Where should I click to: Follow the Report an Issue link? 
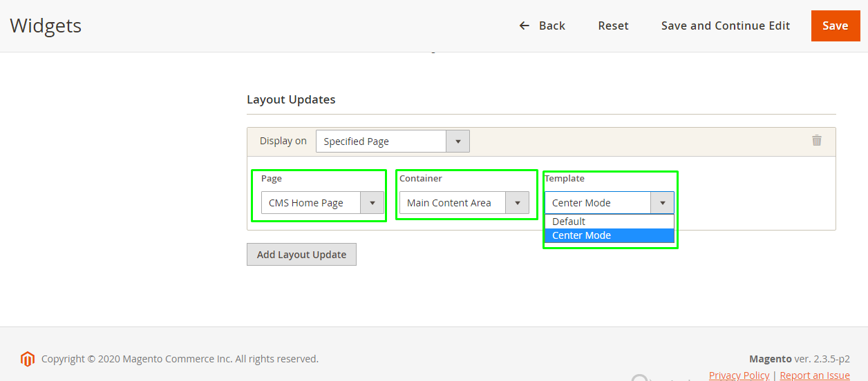814,375
